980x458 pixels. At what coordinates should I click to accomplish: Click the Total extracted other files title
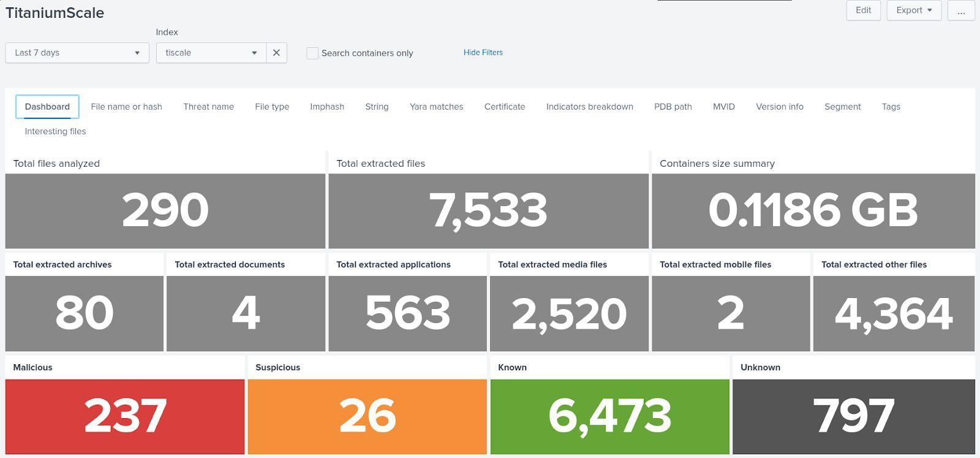pos(874,265)
